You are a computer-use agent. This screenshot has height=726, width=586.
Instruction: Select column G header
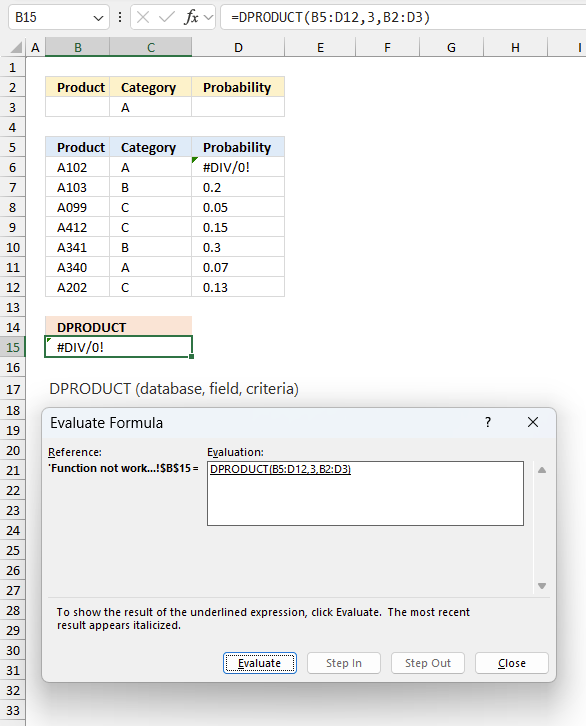(451, 48)
